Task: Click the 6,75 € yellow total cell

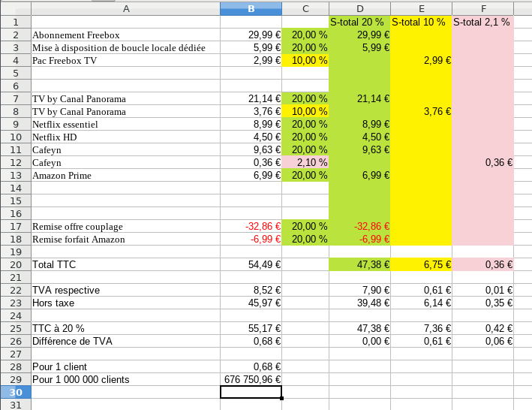Action: (421, 265)
